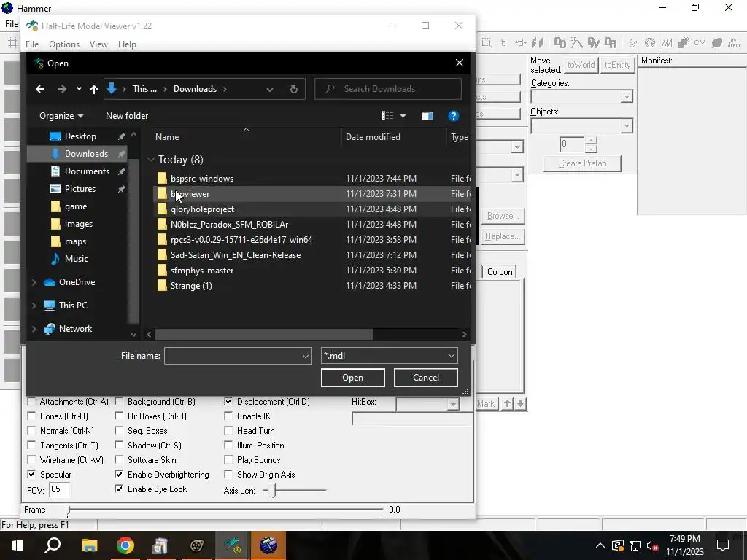This screenshot has width=747, height=560.
Task: Open the Windows notification center icon
Action: [723, 545]
